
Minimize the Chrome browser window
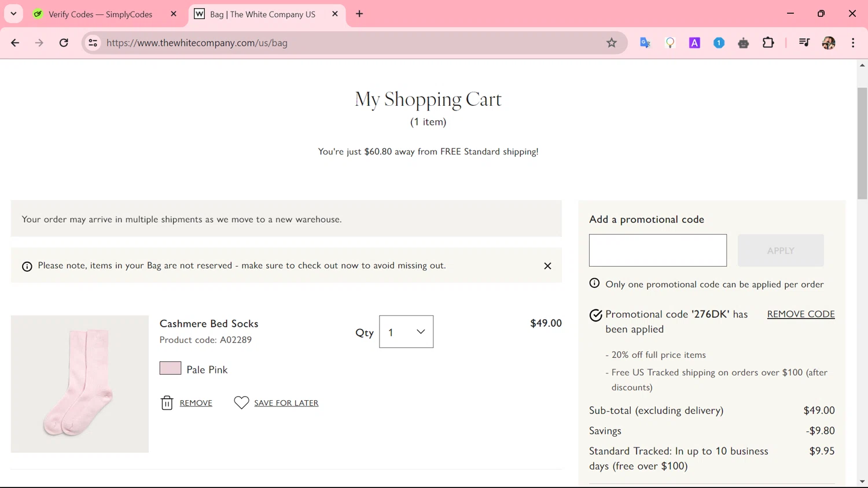coord(790,13)
